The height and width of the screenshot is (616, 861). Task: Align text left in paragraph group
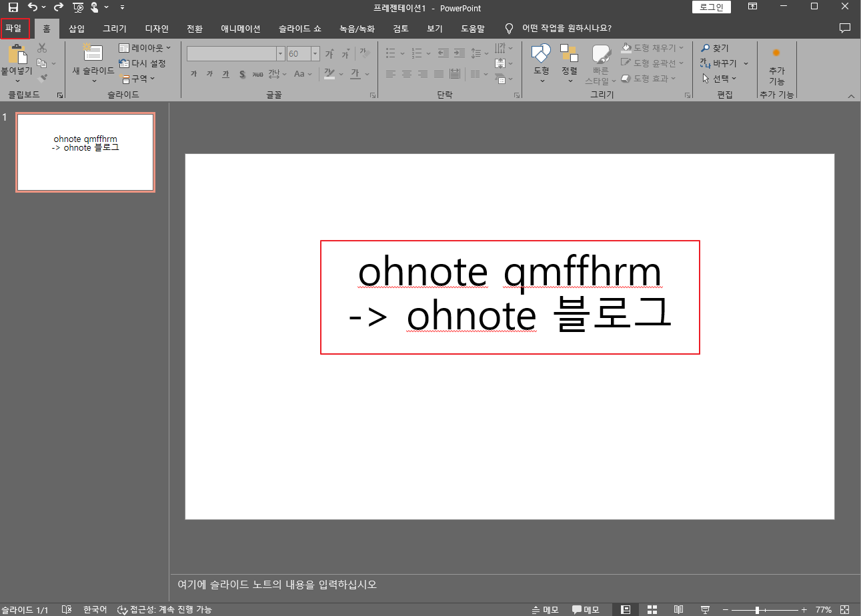(391, 74)
